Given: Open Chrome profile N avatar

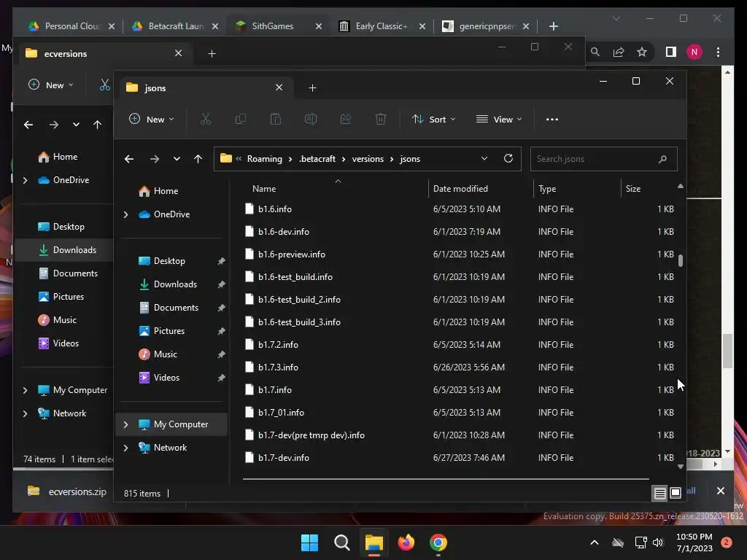Looking at the screenshot, I should 694,52.
